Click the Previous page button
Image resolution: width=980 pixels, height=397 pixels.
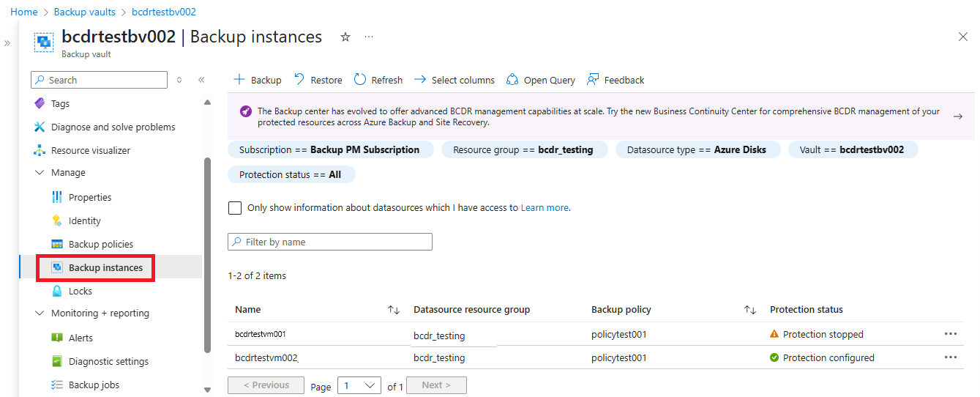click(266, 385)
